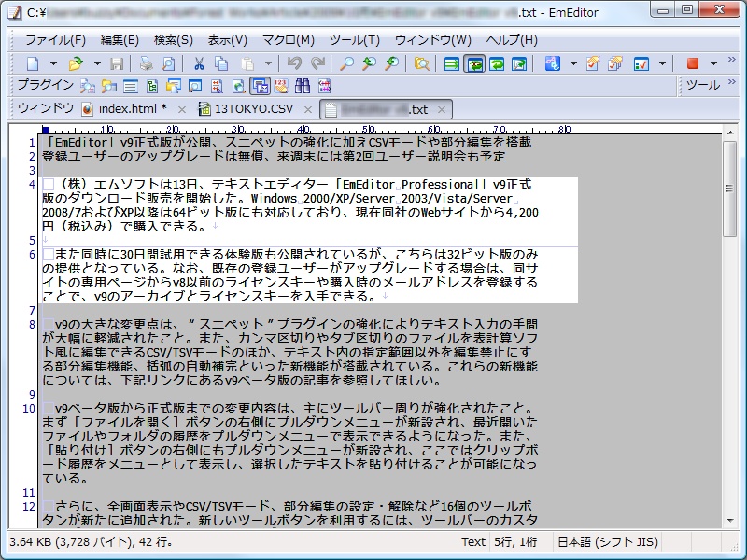Open the マクロ(M) menu
The height and width of the screenshot is (560, 747).
coord(289,40)
